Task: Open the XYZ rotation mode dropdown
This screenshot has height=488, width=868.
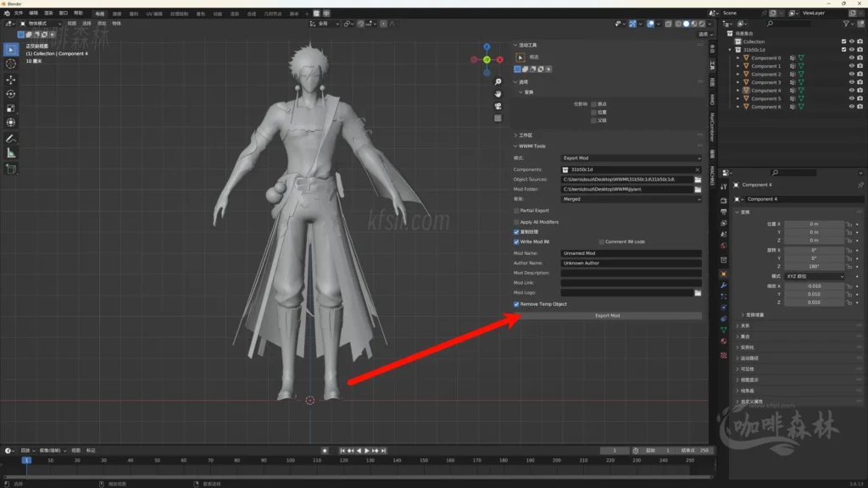Action: (x=814, y=276)
